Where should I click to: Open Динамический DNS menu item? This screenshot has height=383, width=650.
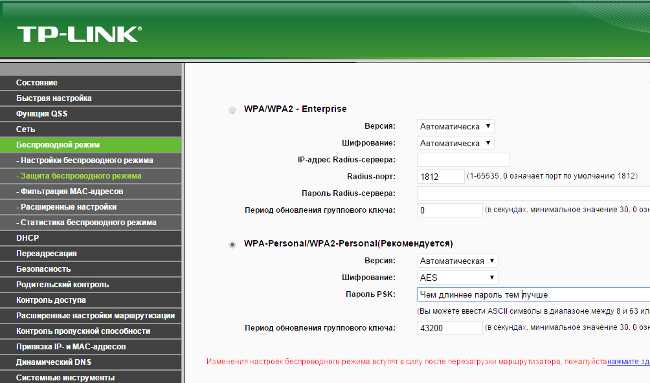(x=90, y=362)
